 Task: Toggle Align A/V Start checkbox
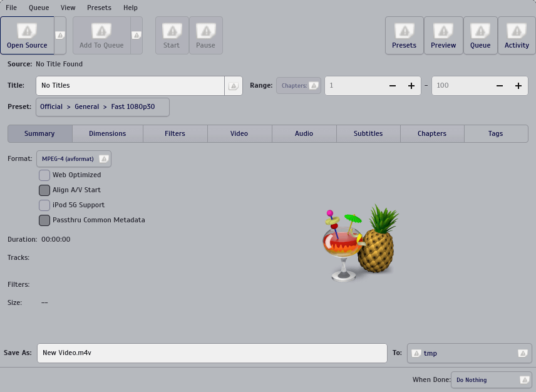(x=44, y=190)
